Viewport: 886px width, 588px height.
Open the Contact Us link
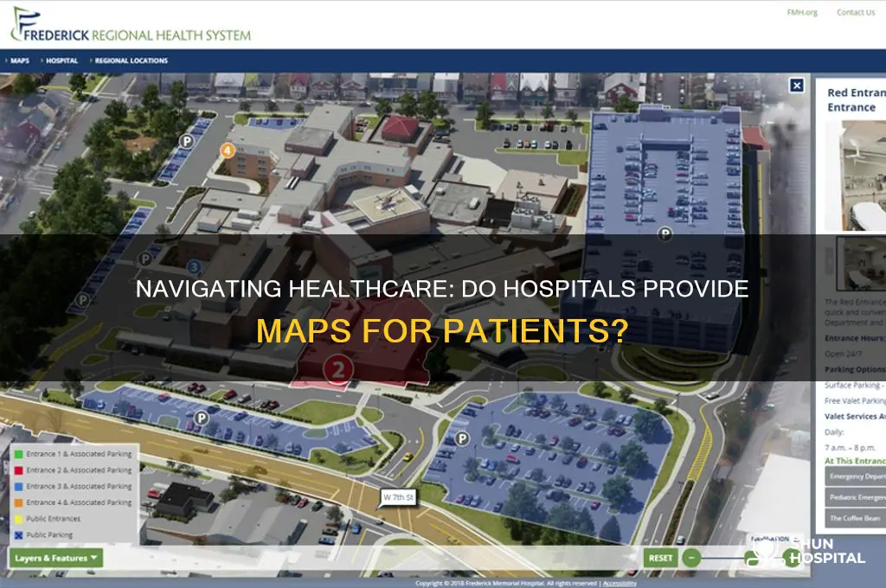pyautogui.click(x=856, y=12)
